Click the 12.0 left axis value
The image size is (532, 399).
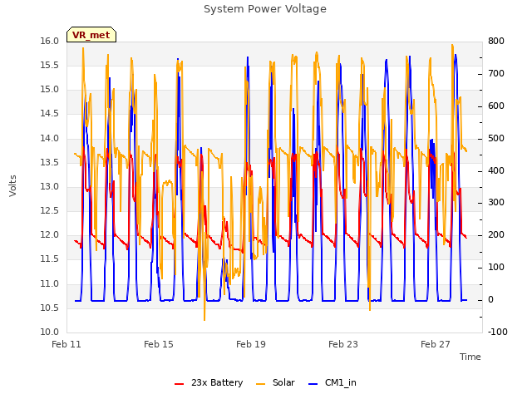[50, 234]
